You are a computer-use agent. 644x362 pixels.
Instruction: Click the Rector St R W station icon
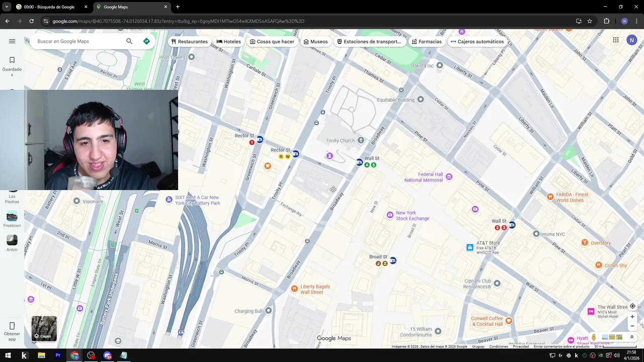296,154
